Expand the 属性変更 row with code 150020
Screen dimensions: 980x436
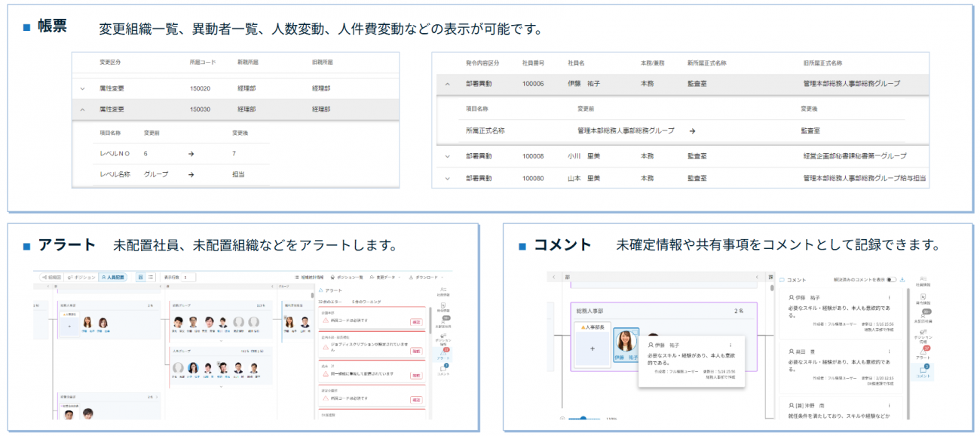(82, 88)
